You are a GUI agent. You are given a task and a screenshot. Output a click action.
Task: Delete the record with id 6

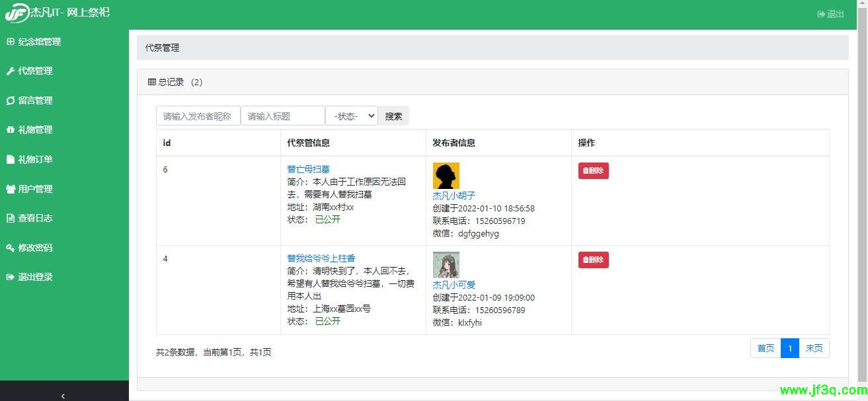pyautogui.click(x=593, y=170)
